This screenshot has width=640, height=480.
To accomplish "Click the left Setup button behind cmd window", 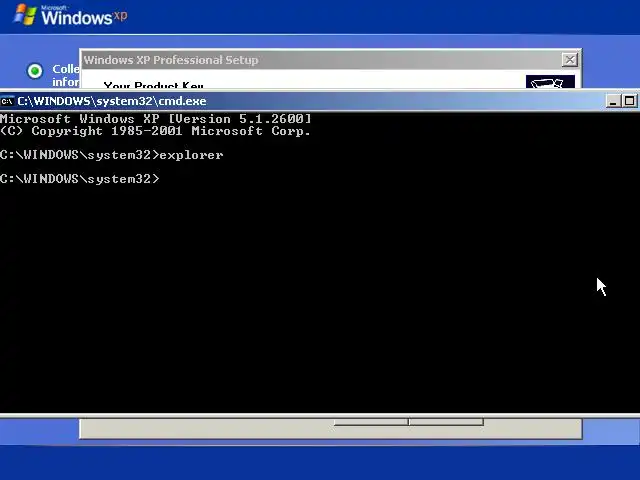I will [x=371, y=422].
